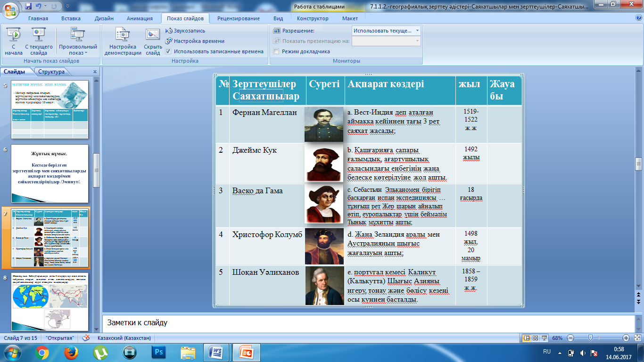This screenshot has height=362, width=644.
Task: Run the spell check status bar icon
Action: (86, 338)
